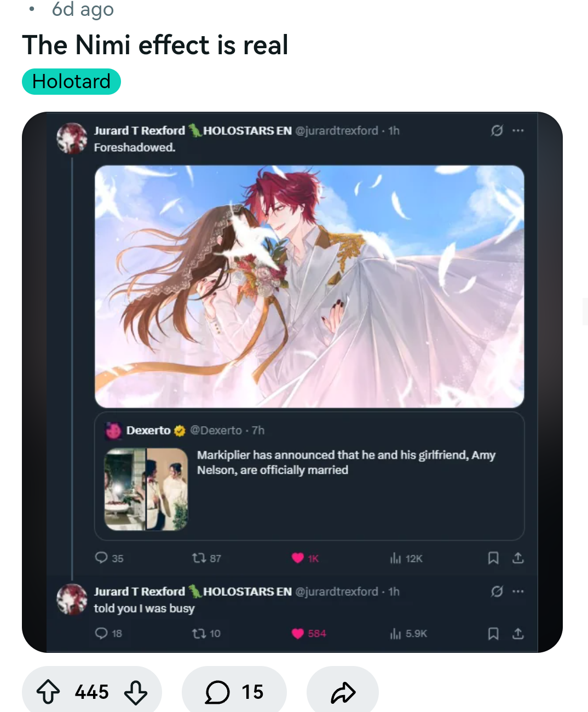Image resolution: width=588 pixels, height=712 pixels.
Task: Open the view analytics icon showing 12K
Action: (x=396, y=558)
